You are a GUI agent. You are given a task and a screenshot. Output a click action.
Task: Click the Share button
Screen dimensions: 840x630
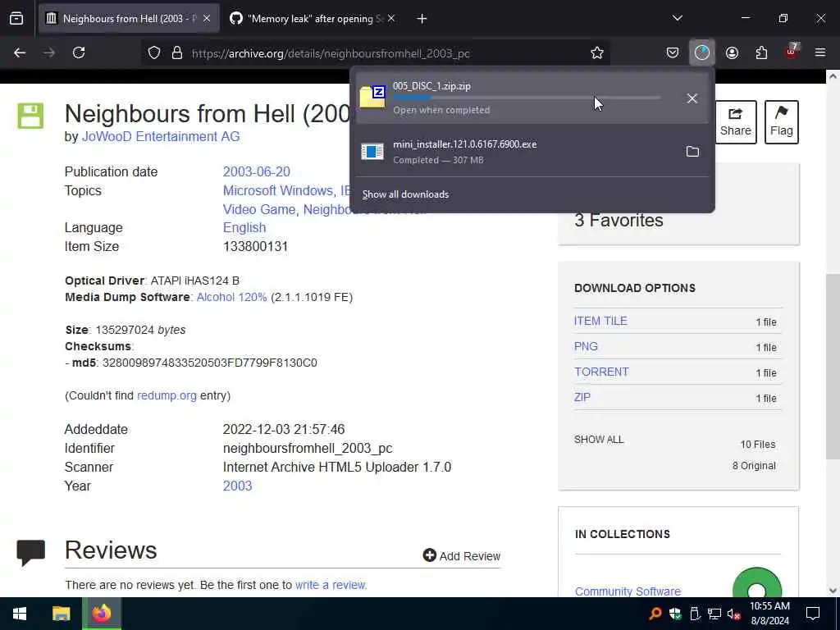pos(736,122)
